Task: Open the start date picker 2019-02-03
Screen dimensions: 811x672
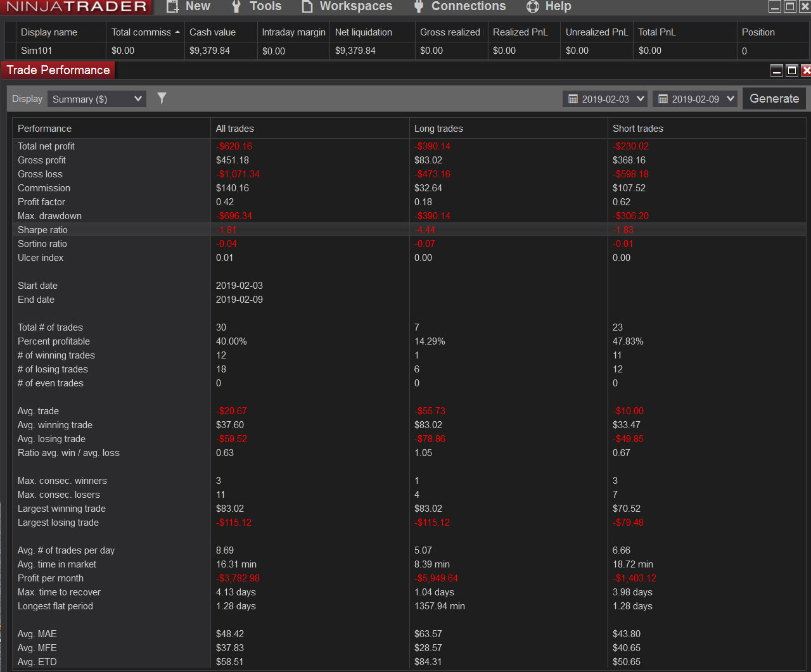Action: 605,99
